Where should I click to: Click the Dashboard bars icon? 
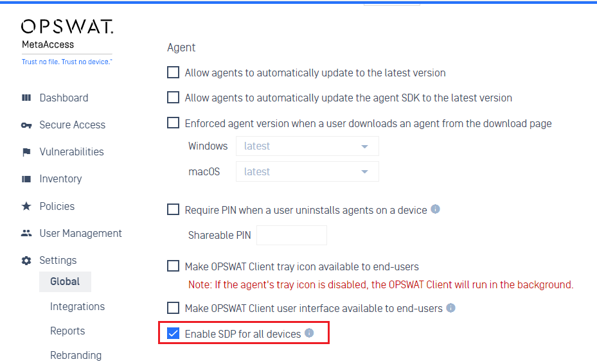[26, 98]
